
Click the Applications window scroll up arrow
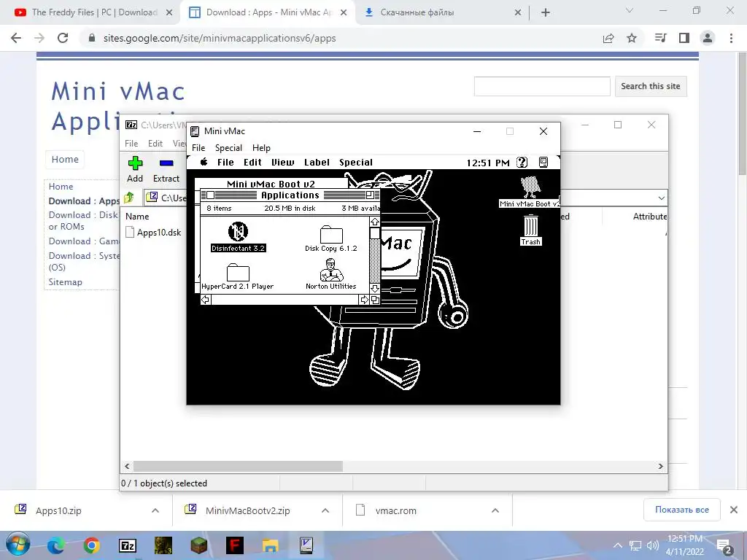[x=374, y=222]
